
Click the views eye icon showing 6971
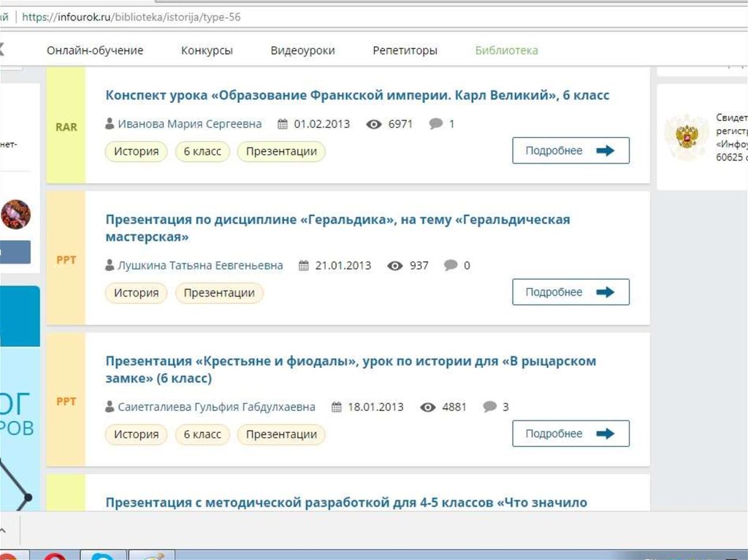click(374, 124)
